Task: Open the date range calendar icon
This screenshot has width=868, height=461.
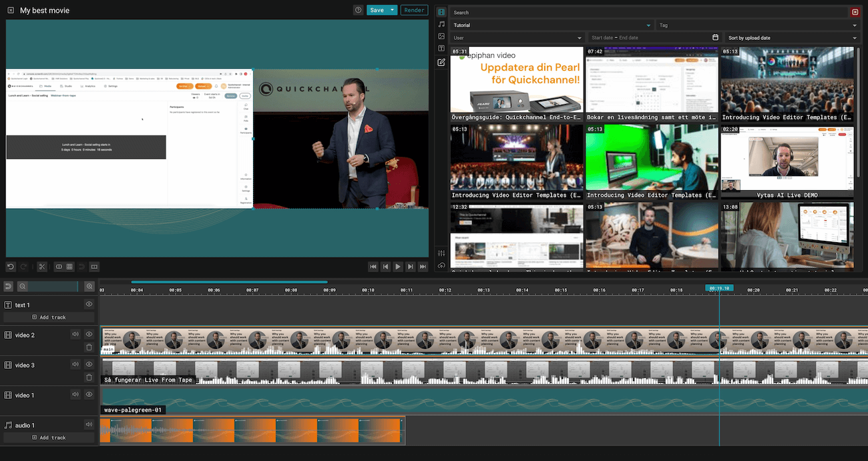Action: [715, 37]
